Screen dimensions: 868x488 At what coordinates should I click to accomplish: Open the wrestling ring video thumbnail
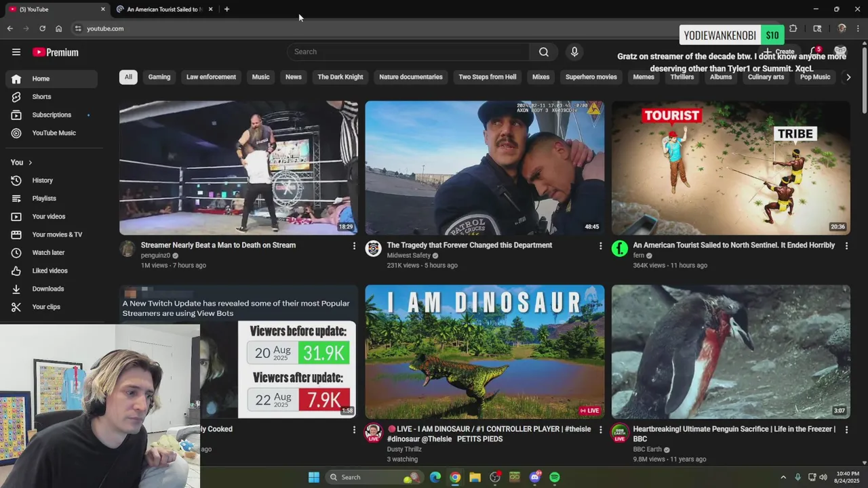click(x=239, y=167)
